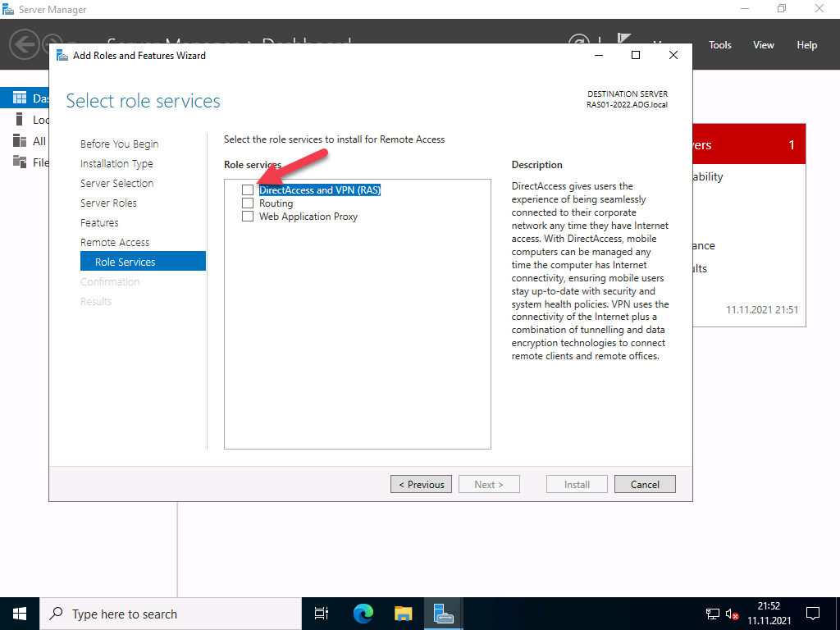Cancel the Add Roles and Features Wizard
The height and width of the screenshot is (630, 840).
tap(645, 484)
